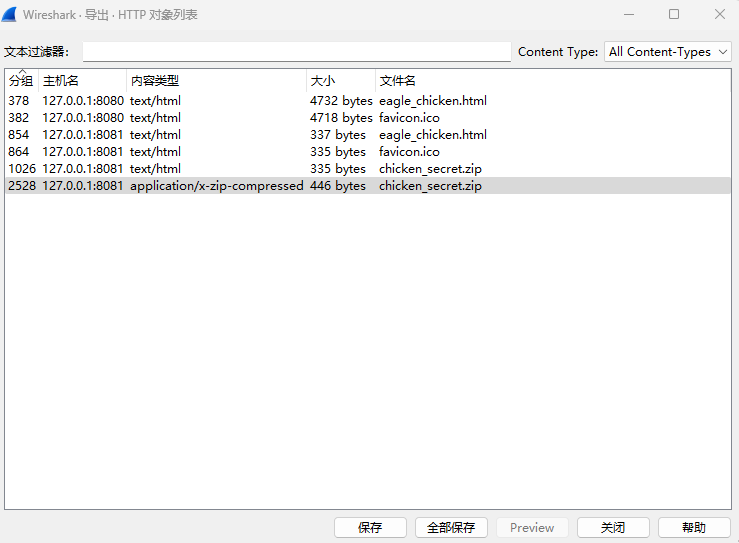
Task: Maximize the HTTP object list window
Action: 674,14
